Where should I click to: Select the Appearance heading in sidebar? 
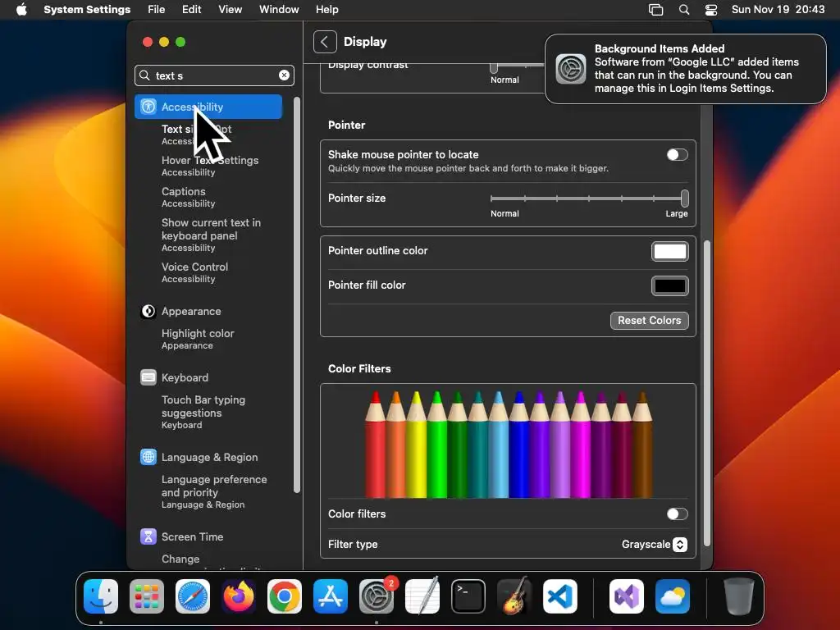(191, 311)
